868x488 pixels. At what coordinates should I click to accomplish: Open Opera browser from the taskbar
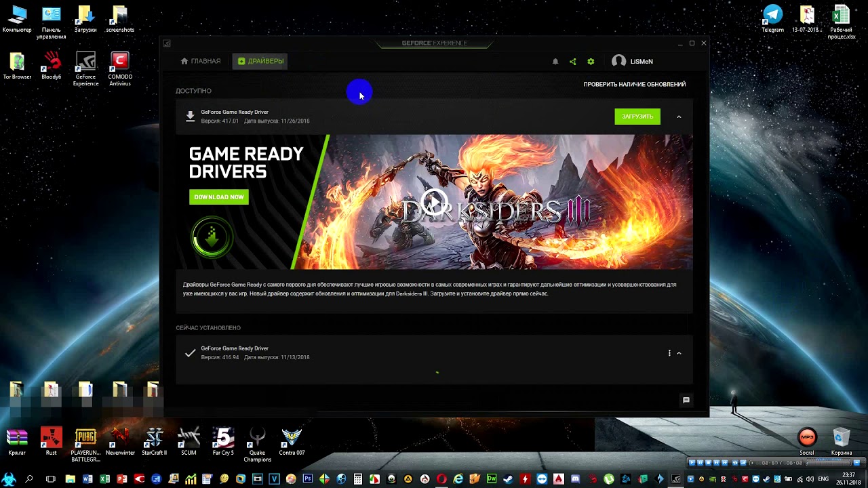coord(441,479)
